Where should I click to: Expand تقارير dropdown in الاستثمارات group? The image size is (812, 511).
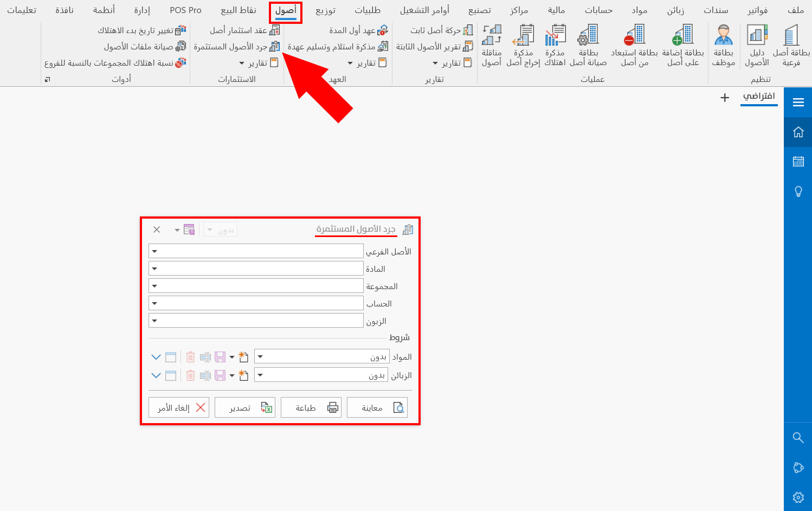259,63
